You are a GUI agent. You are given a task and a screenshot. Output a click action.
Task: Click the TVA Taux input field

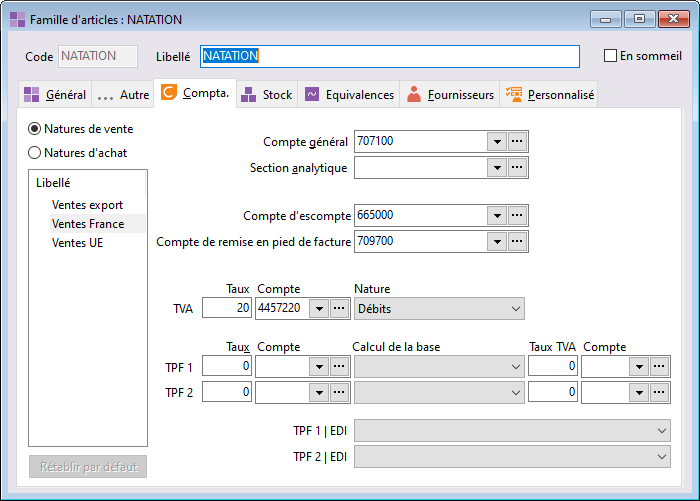pyautogui.click(x=227, y=308)
